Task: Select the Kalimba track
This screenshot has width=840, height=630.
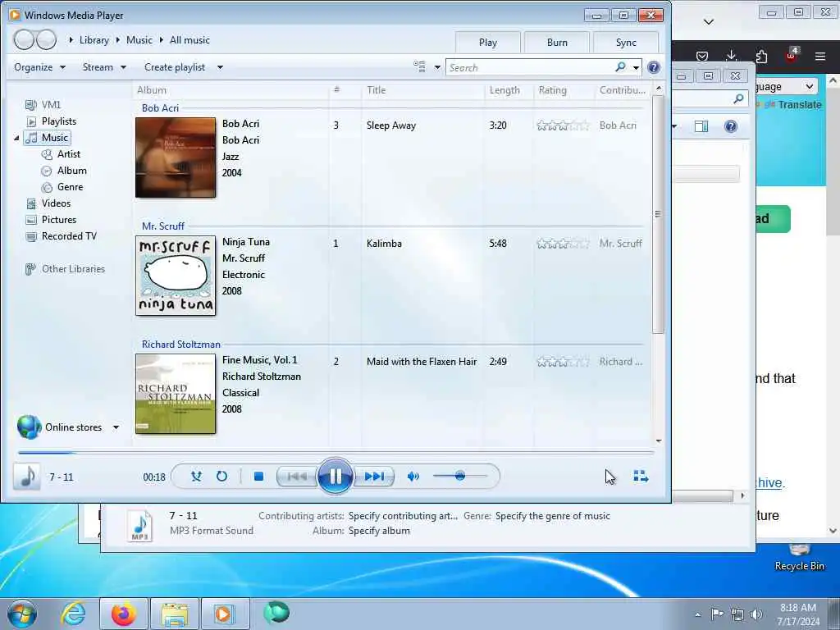Action: 384,243
